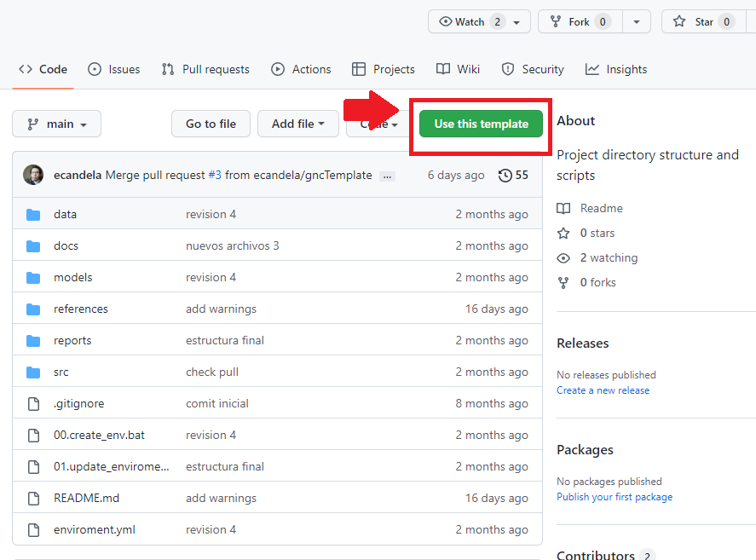The height and width of the screenshot is (560, 756).
Task: Click the reports folder icon
Action: pyautogui.click(x=33, y=341)
